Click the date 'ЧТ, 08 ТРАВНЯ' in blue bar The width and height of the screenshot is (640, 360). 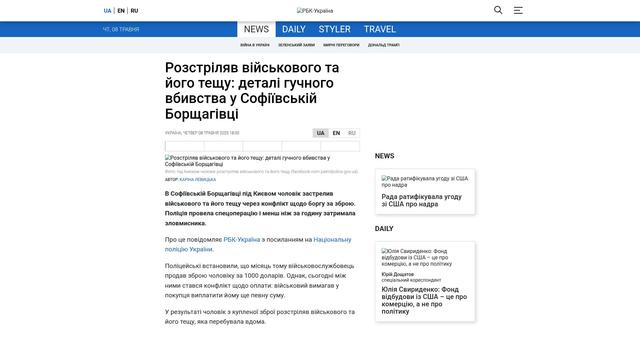pyautogui.click(x=121, y=29)
